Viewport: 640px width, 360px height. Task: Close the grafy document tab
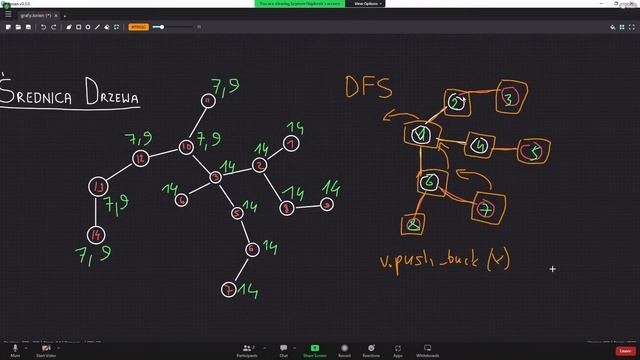coord(56,16)
